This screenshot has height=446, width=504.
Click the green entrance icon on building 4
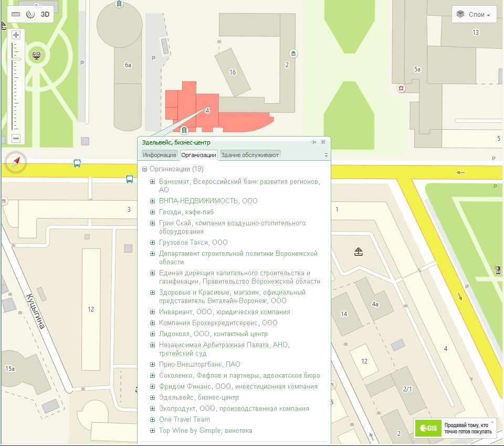pyautogui.click(x=184, y=130)
